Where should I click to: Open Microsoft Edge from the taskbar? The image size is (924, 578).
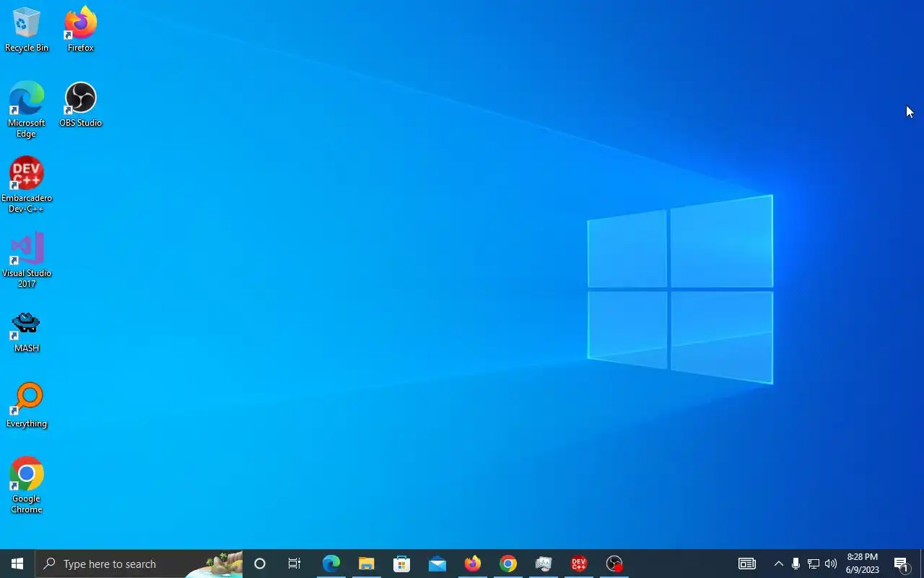331,564
